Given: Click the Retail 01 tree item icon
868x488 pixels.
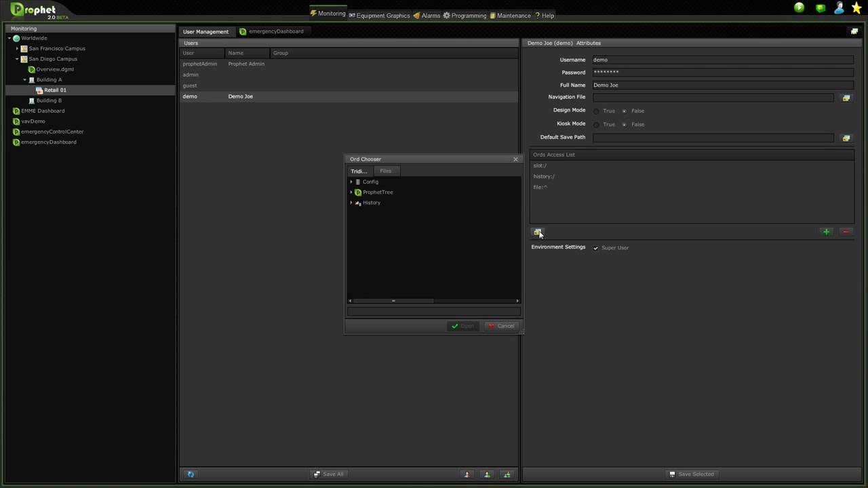Looking at the screenshot, I should 39,90.
